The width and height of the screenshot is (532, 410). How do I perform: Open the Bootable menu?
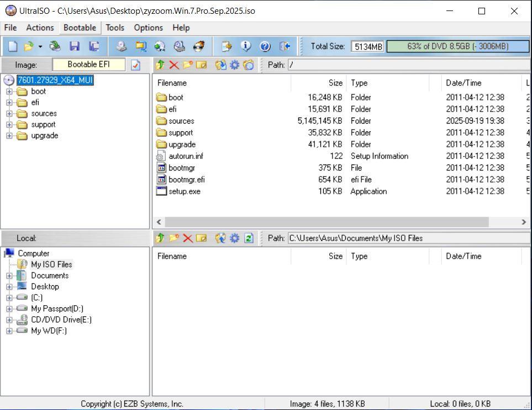click(80, 28)
